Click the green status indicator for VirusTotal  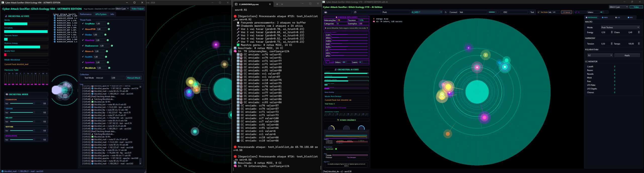point(108,40)
